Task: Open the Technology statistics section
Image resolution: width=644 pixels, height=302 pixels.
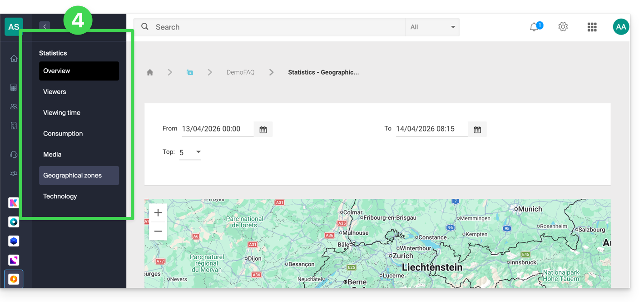Action: click(x=60, y=196)
